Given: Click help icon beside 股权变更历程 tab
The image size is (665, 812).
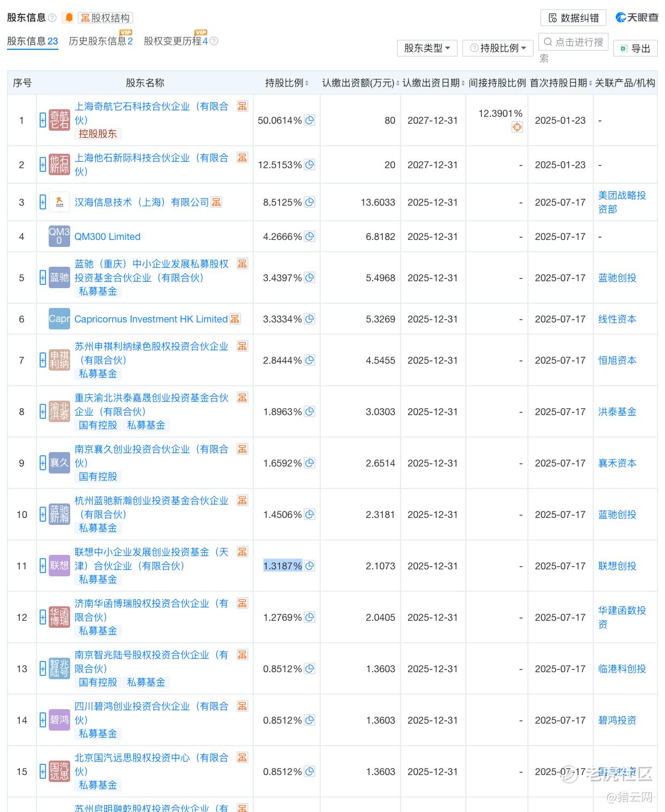Looking at the screenshot, I should coord(214,41).
